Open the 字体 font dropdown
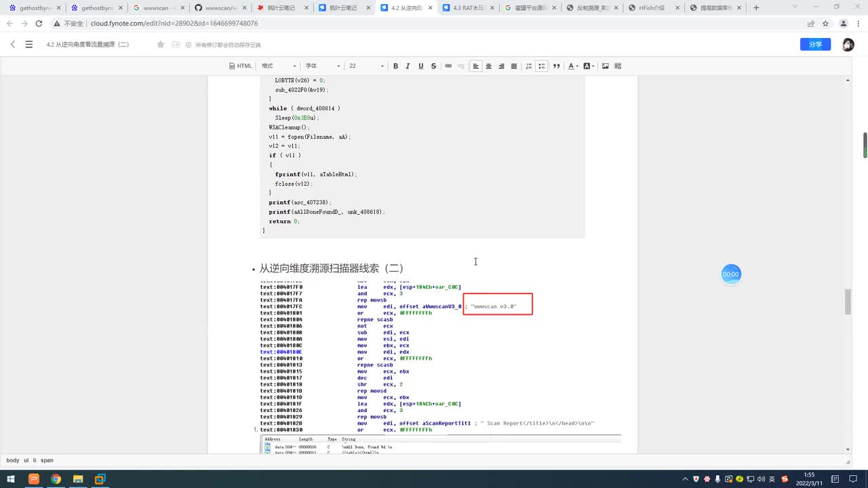This screenshot has width=868, height=488. pos(322,66)
